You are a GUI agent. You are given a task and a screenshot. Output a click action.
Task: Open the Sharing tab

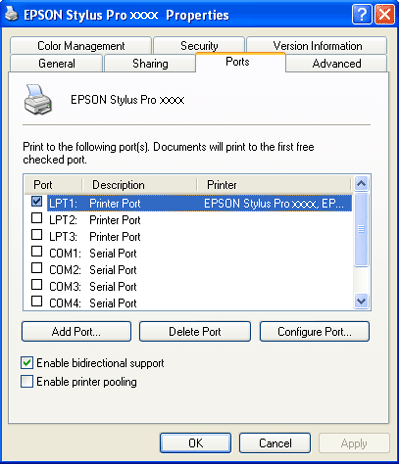coord(150,63)
